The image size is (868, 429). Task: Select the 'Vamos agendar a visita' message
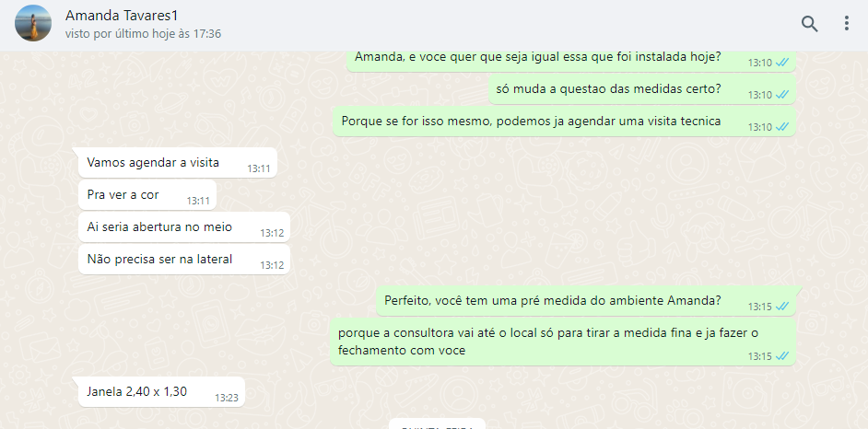(177, 163)
